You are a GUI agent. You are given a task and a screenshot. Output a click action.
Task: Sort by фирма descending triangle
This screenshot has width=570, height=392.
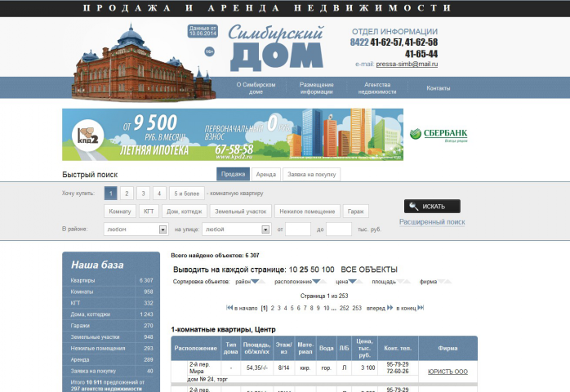click(x=441, y=281)
